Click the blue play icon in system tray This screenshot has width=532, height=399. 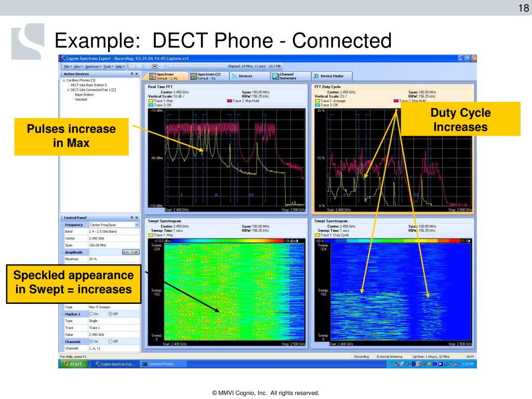point(441,364)
